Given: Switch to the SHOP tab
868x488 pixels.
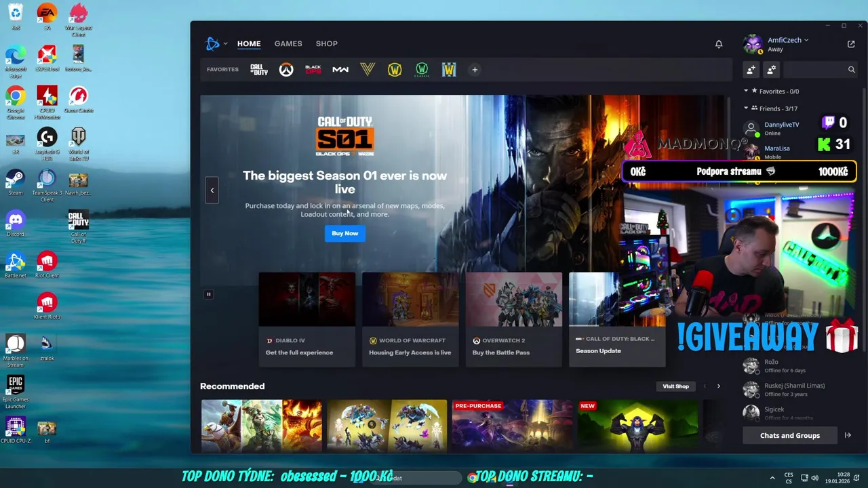Looking at the screenshot, I should coord(326,43).
